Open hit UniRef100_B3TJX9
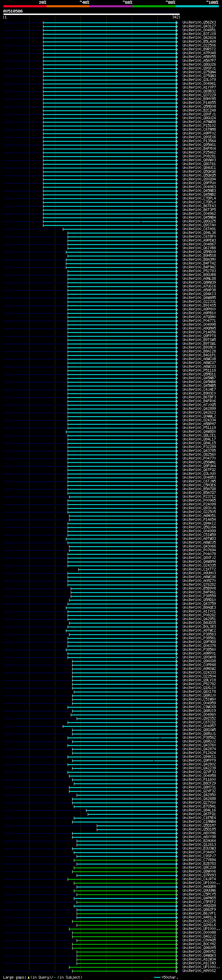The width and height of the screenshot is (222, 980). coord(199,34)
